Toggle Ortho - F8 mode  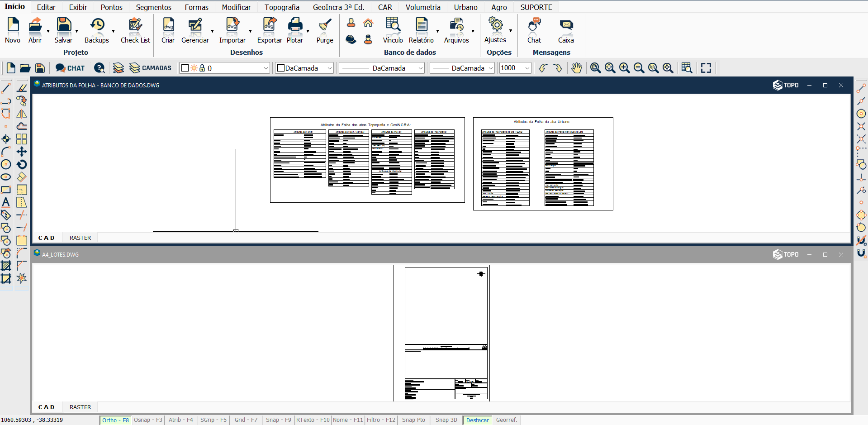point(115,420)
